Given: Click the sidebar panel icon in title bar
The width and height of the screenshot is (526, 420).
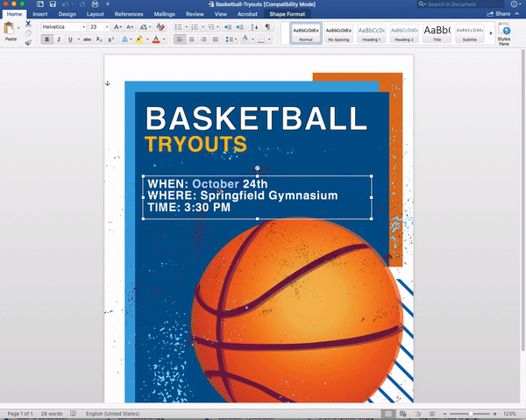Looking at the screenshot, I should [x=40, y=4].
